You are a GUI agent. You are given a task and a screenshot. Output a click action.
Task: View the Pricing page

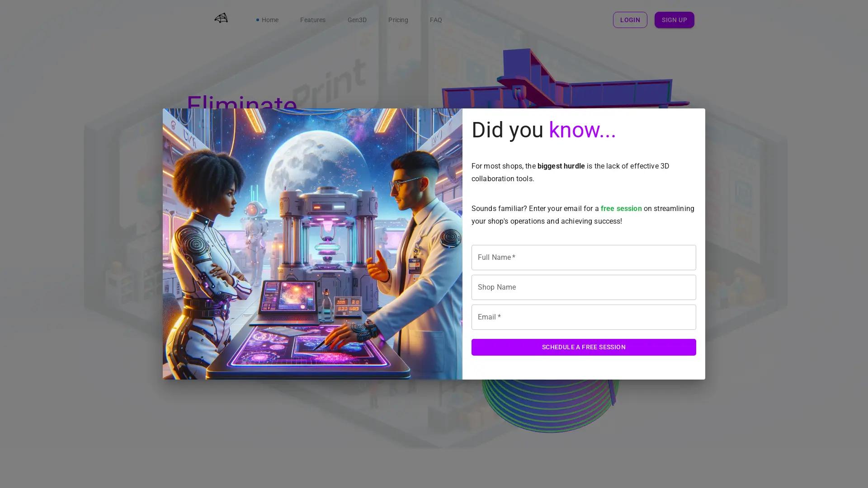pos(398,20)
